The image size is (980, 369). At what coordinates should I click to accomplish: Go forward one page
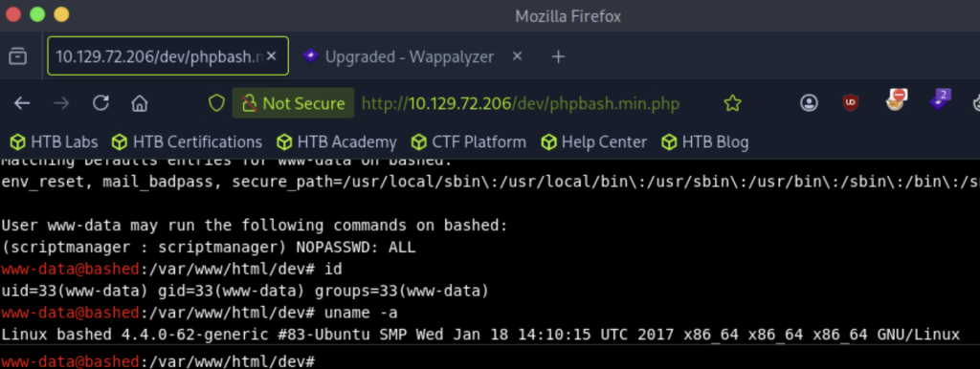(61, 103)
